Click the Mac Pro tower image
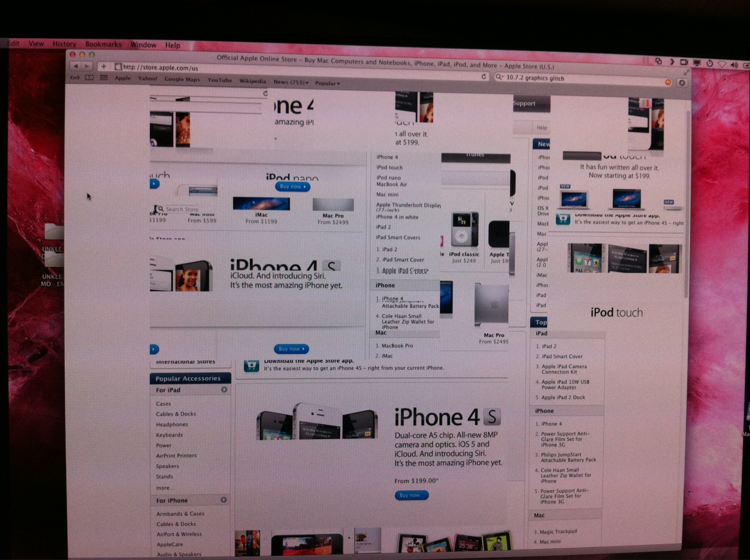750x560 pixels. 491,305
